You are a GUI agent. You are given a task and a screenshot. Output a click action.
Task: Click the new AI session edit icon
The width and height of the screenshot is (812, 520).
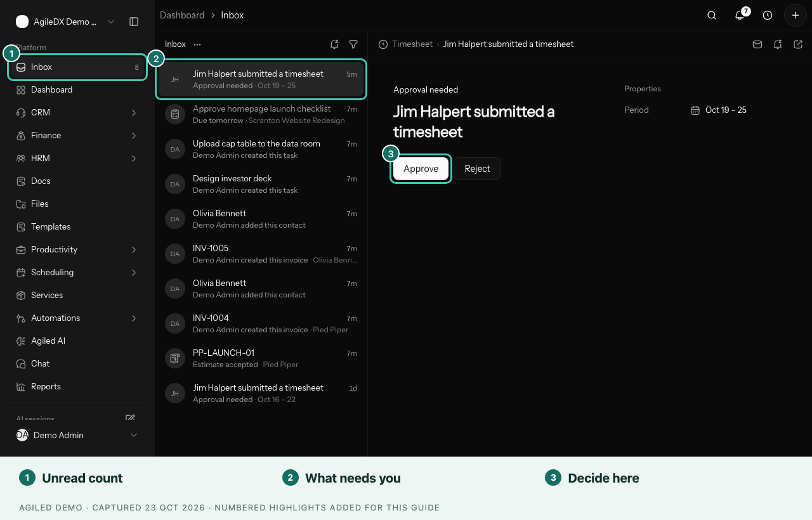point(130,419)
